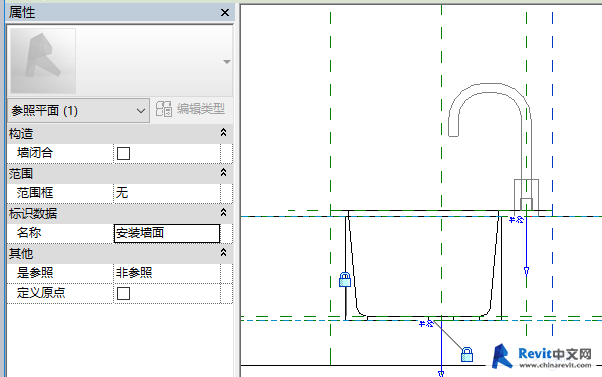602x377 pixels.
Task: Open the type selector dropdown arrow
Action: click(x=227, y=62)
